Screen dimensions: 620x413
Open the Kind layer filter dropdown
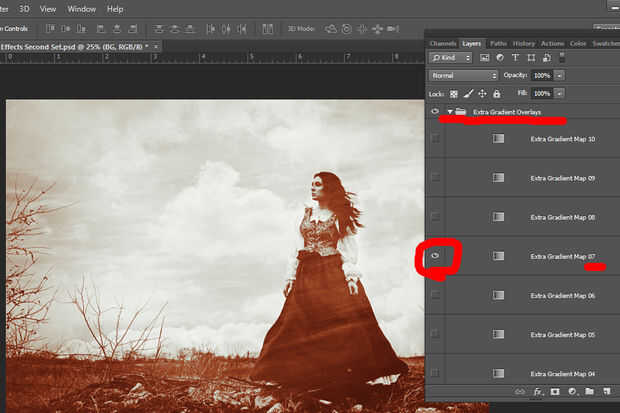point(451,59)
